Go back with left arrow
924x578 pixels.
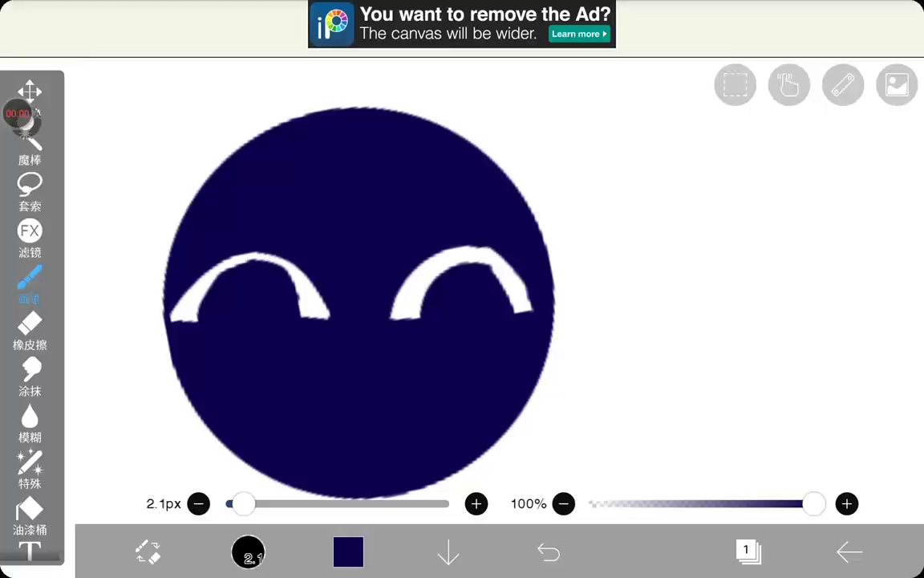point(849,552)
